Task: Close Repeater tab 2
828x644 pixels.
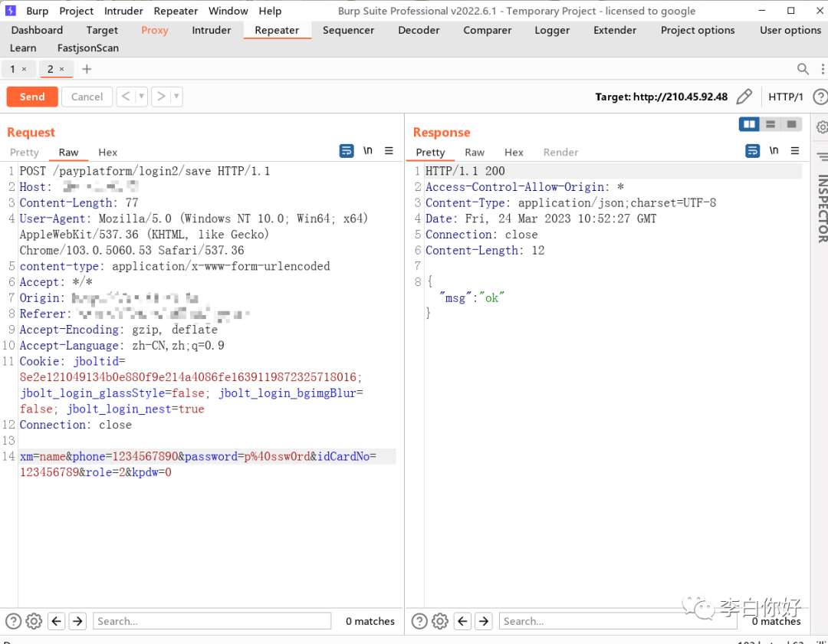Action: [62, 69]
